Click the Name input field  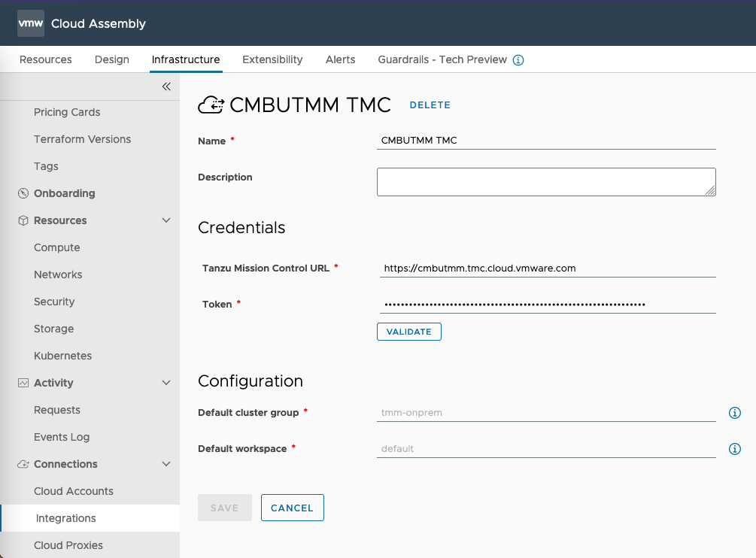[546, 140]
